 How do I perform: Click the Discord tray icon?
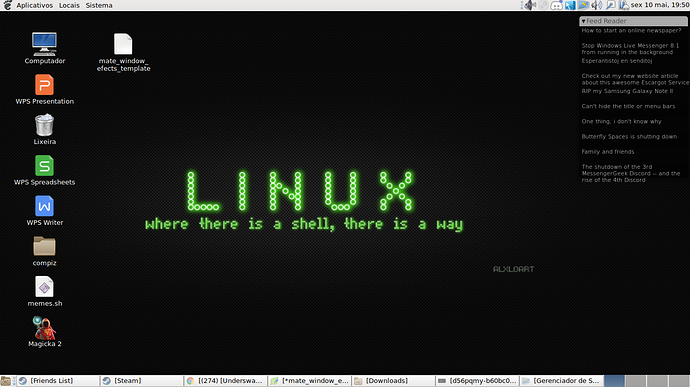point(556,5)
